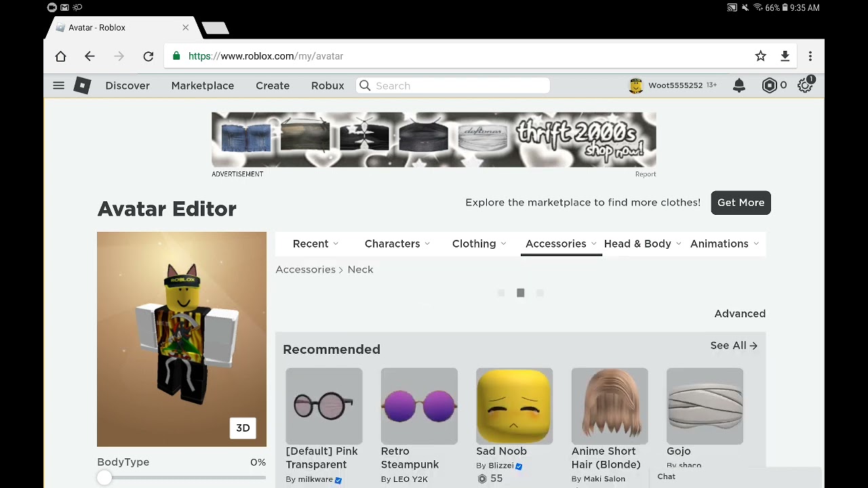Click the Roblox logo icon
This screenshot has height=488, width=868.
pyautogui.click(x=82, y=85)
